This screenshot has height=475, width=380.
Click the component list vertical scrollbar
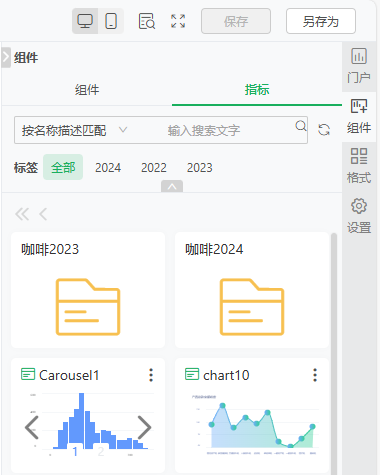(x=334, y=353)
